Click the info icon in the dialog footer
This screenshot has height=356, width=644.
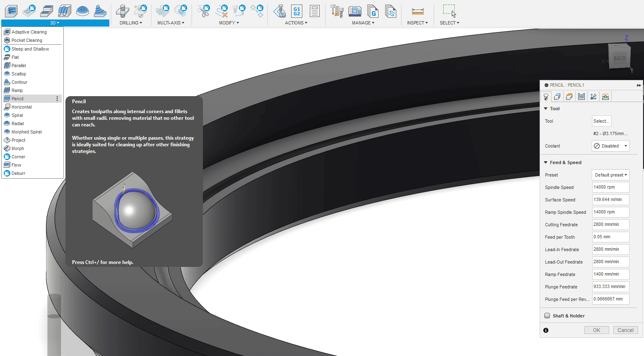(546, 330)
